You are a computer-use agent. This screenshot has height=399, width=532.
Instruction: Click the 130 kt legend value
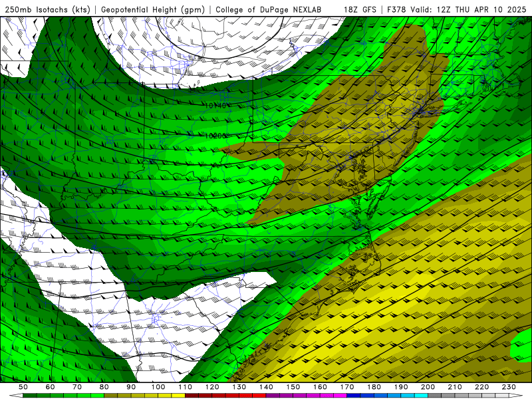[239, 387]
